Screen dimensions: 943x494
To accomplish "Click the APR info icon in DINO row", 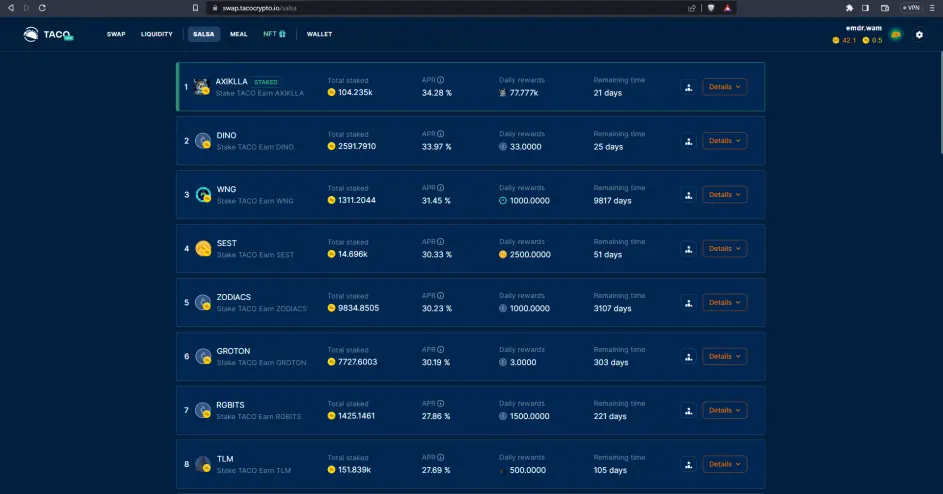I will pos(441,134).
